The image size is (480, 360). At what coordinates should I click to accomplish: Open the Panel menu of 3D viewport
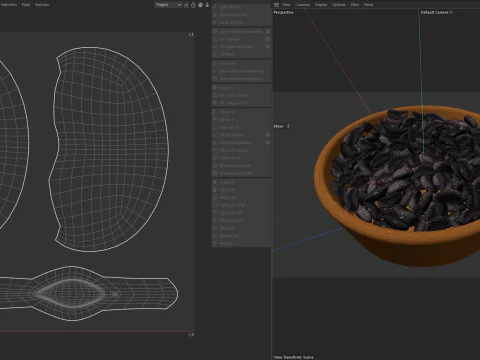[368, 5]
